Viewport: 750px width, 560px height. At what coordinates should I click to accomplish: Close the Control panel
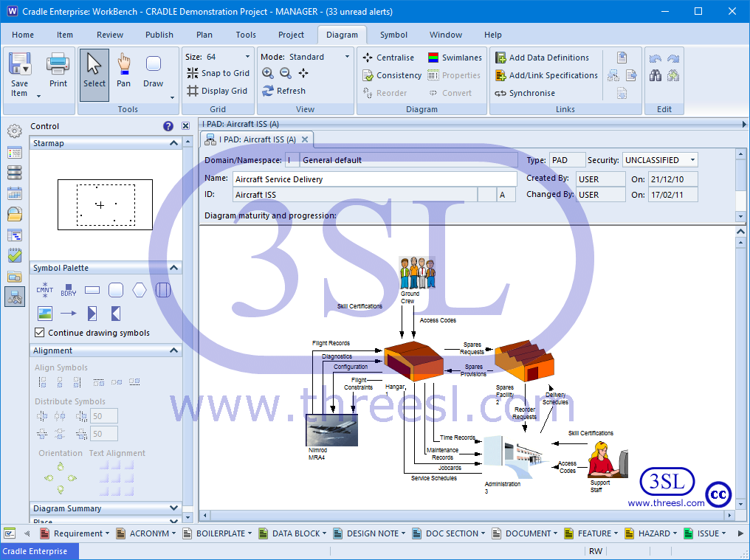click(185, 126)
